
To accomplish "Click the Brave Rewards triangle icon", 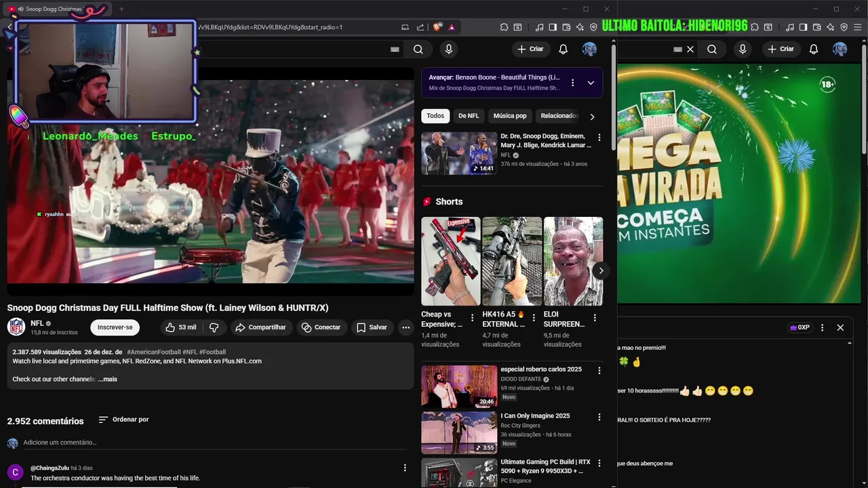I will [x=451, y=27].
